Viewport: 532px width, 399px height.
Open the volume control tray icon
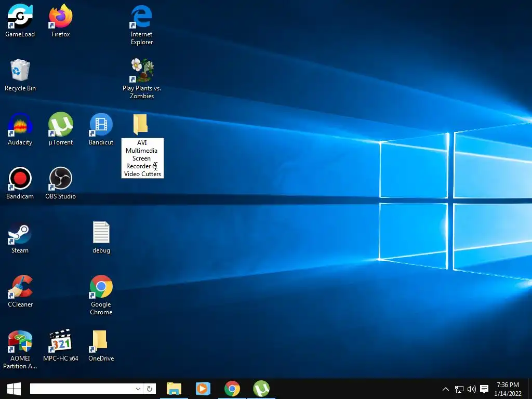tap(472, 389)
